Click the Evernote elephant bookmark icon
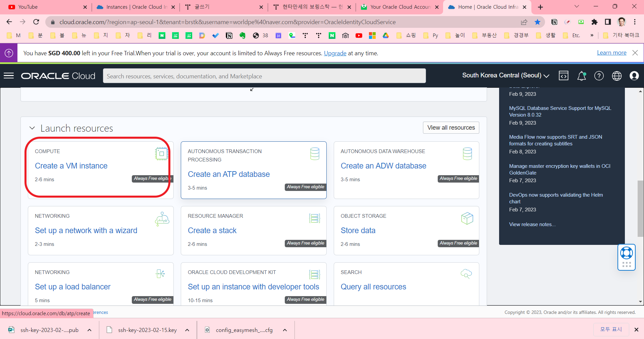Viewport: 644px width, 339px height. [243, 36]
